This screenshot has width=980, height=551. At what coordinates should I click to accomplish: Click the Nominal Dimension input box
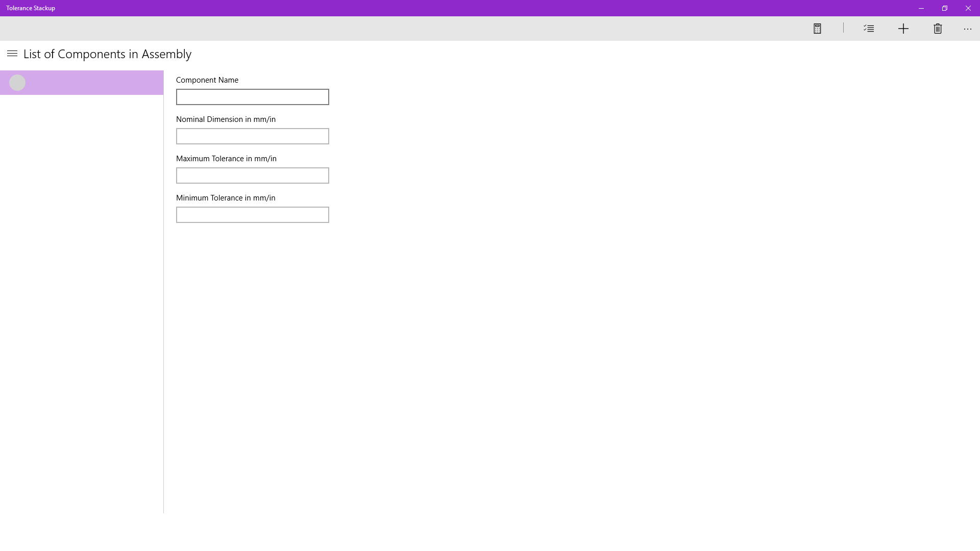pos(252,136)
